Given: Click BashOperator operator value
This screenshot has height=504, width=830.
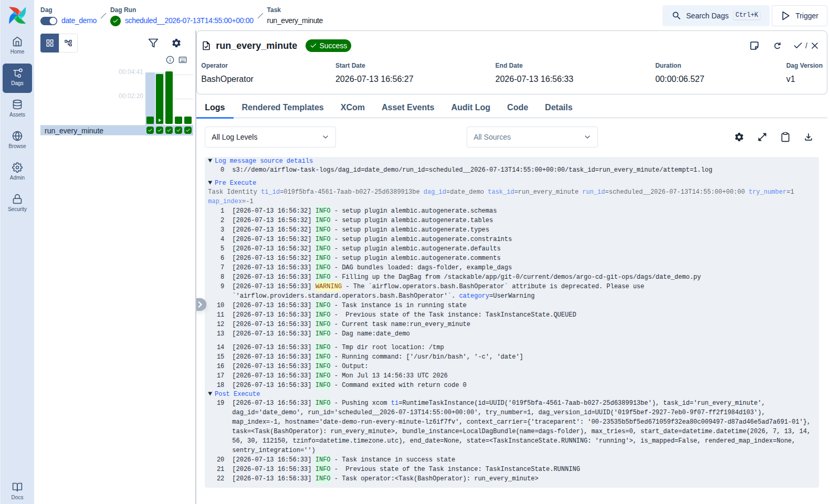Looking at the screenshot, I should pos(227,79).
